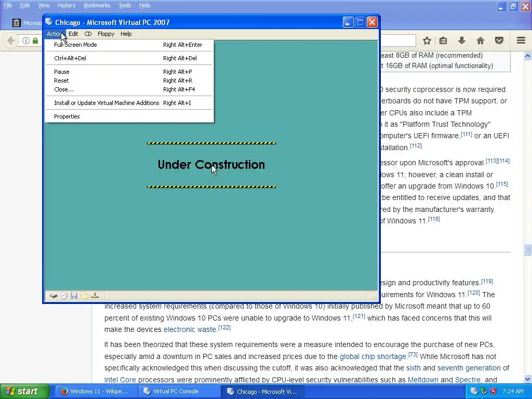Open citation [73] reference link

coord(413,354)
